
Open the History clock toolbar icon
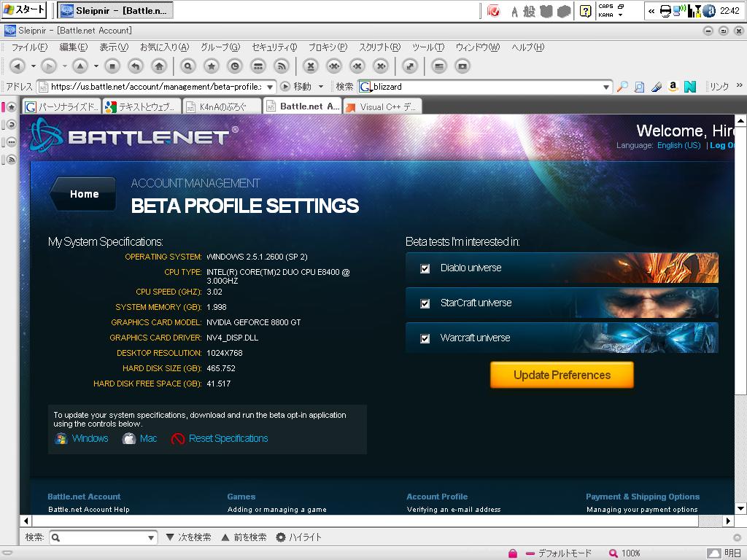coord(235,66)
